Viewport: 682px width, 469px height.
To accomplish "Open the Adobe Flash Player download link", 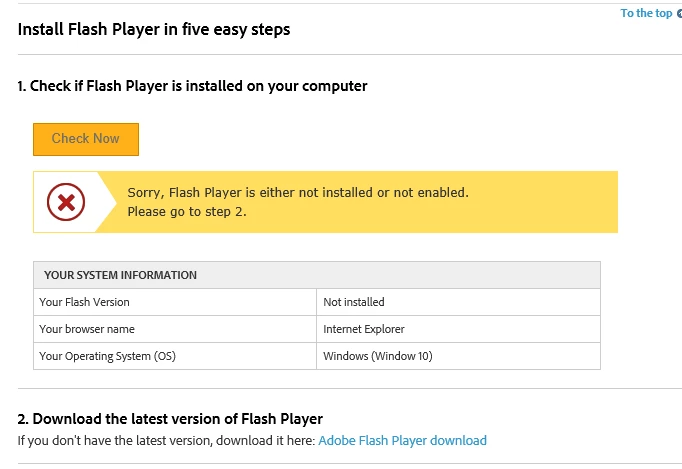I will point(402,440).
